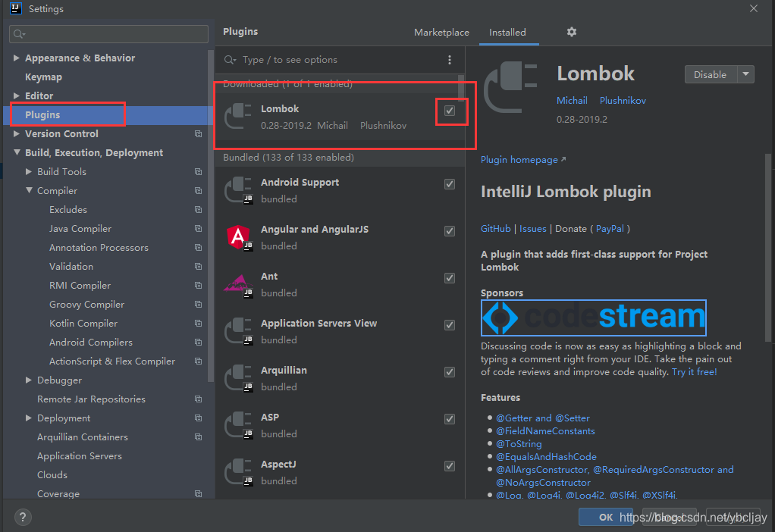Select Clouds settings item
Image resolution: width=775 pixels, height=532 pixels.
(52, 474)
